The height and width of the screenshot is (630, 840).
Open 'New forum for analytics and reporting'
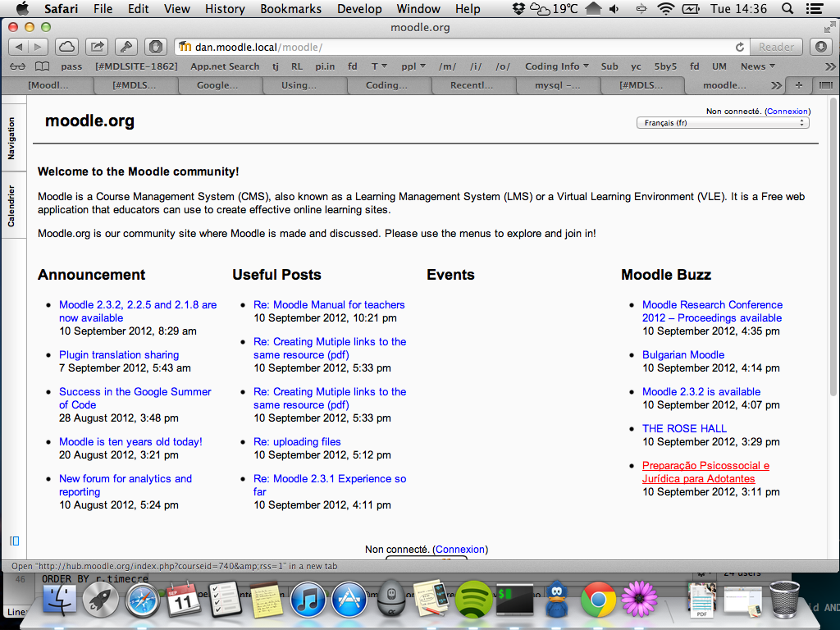click(126, 485)
